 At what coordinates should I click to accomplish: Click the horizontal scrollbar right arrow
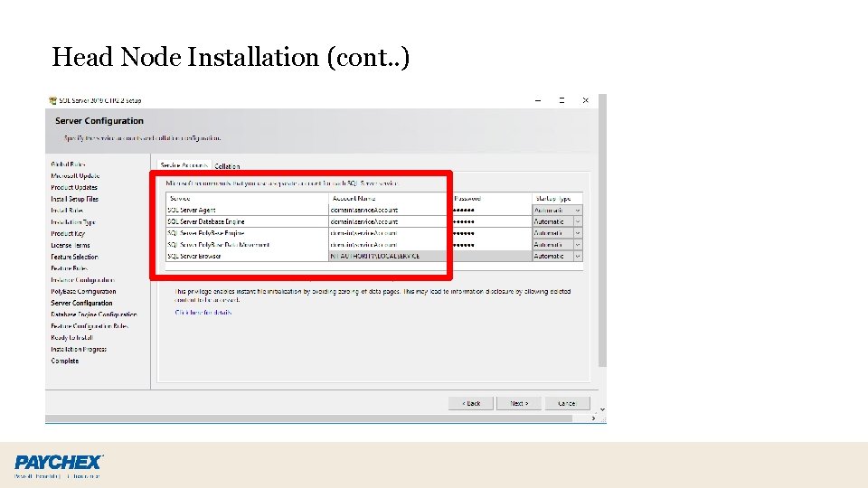click(x=593, y=418)
